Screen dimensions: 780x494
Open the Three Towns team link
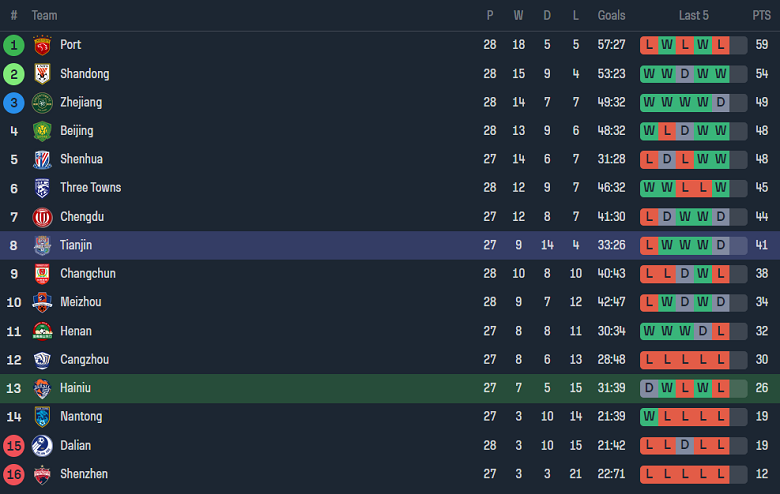click(x=90, y=188)
